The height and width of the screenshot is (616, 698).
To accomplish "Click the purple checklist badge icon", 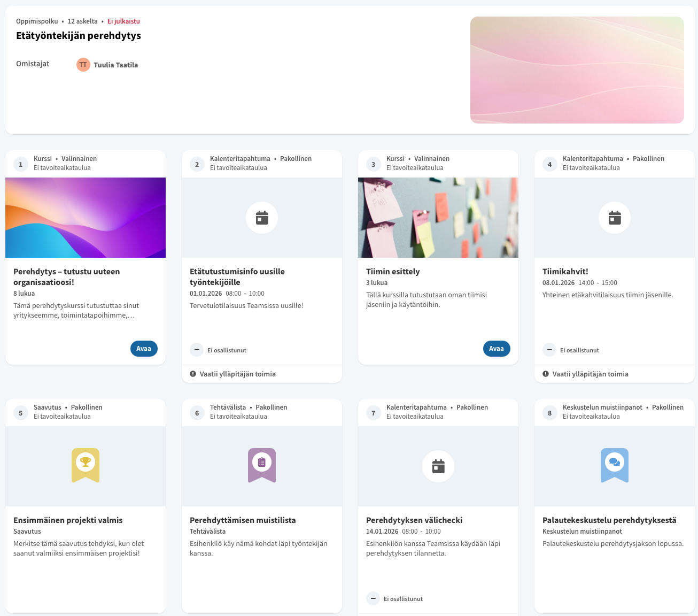I will pos(262,464).
